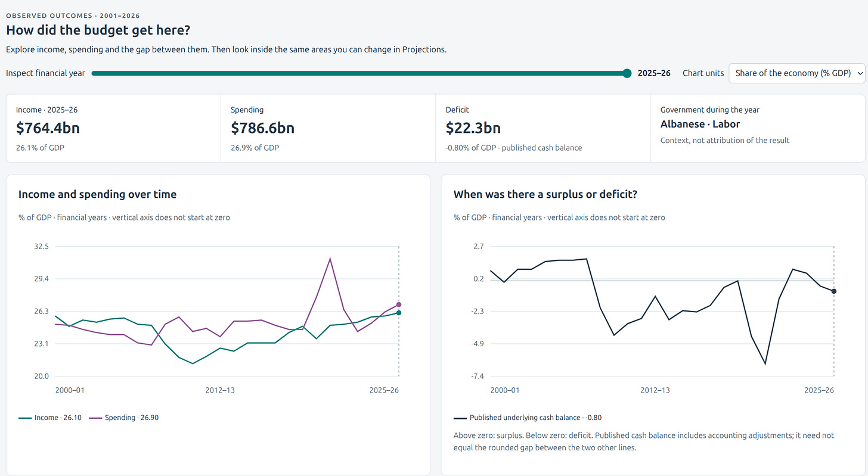
Task: Click the 'Inspect financial year' label
Action: pos(46,73)
